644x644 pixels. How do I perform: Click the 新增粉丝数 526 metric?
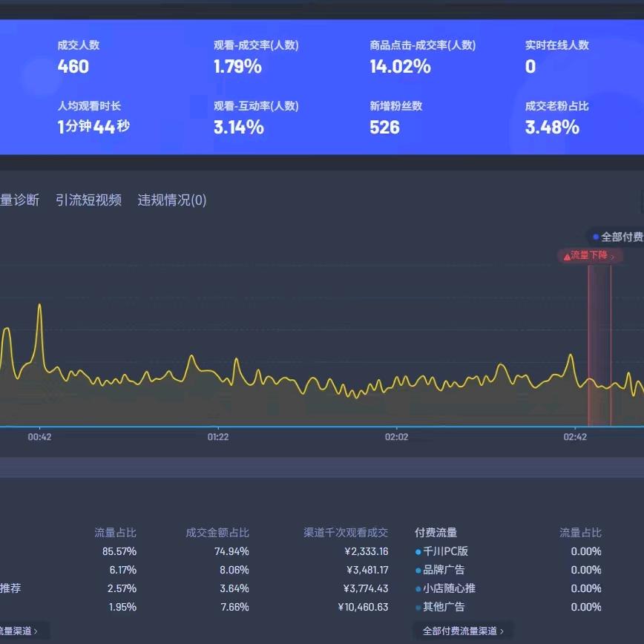click(384, 128)
